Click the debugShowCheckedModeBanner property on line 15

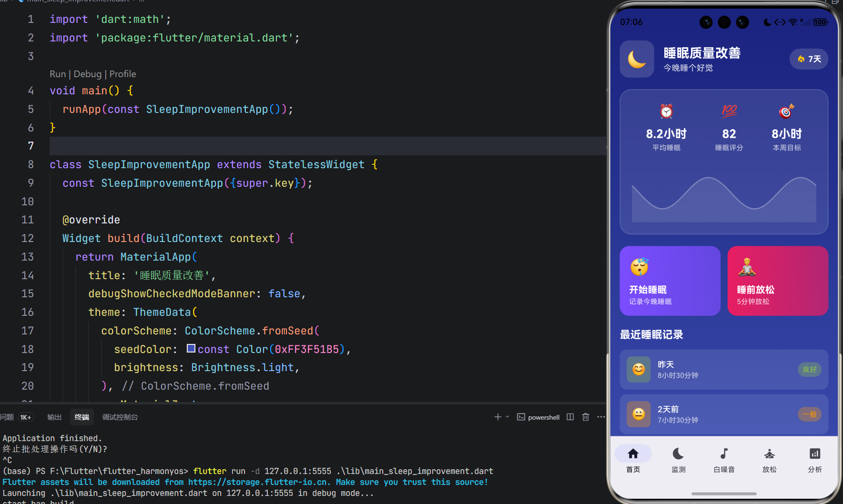172,293
